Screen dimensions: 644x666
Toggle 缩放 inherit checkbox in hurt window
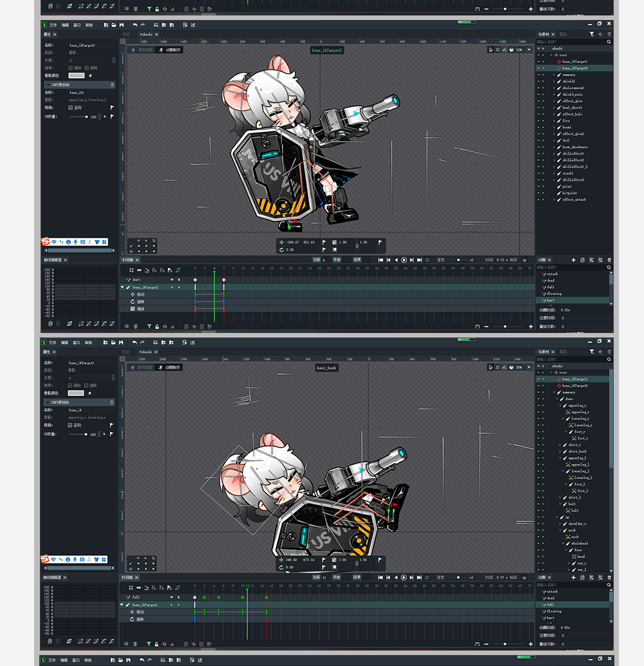pyautogui.click(x=70, y=68)
